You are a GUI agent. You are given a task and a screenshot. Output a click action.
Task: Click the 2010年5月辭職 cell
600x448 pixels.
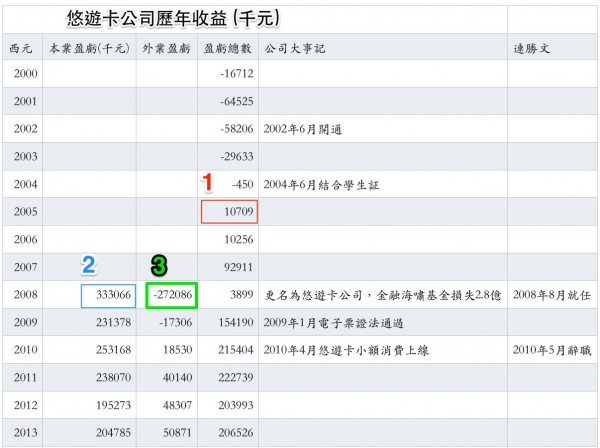[550, 353]
